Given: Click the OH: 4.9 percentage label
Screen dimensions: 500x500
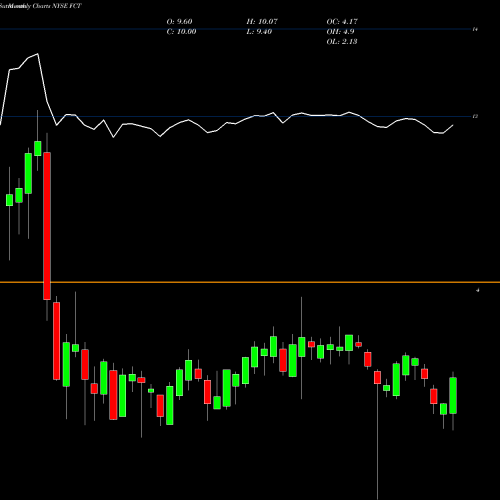Looking at the screenshot, I should coord(340,32).
